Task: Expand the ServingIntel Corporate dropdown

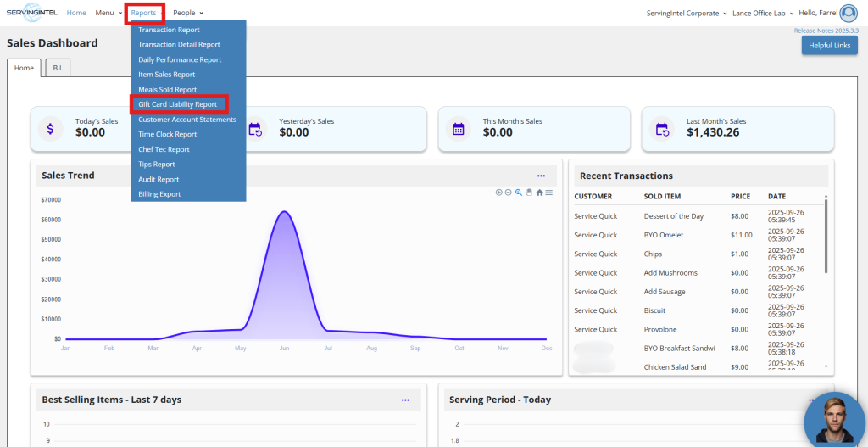Action: point(687,14)
